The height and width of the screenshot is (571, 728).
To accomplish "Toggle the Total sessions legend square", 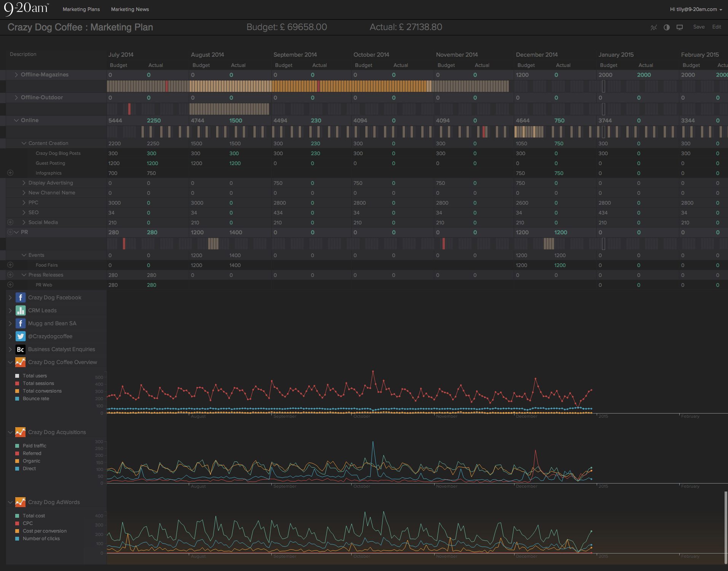I will click(17, 383).
